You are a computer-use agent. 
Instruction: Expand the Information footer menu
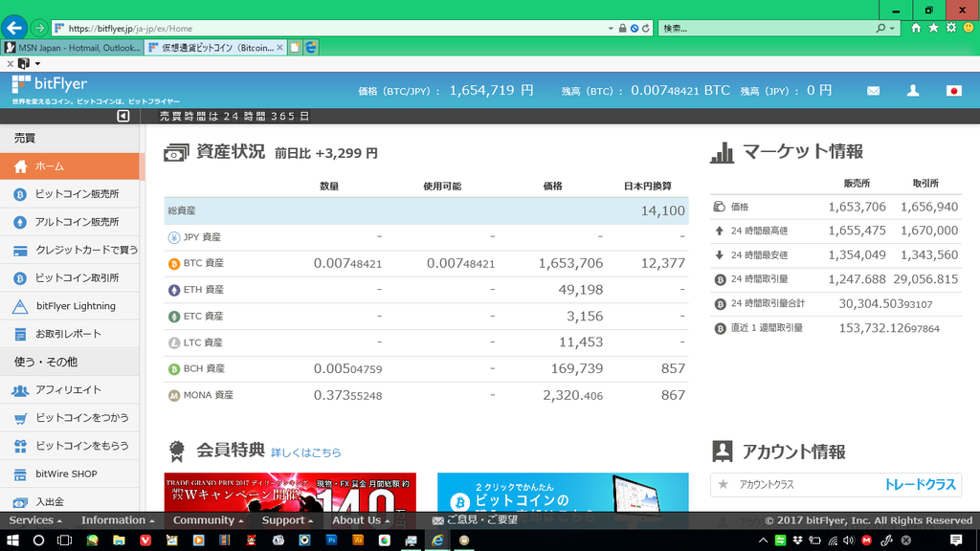coord(118,520)
